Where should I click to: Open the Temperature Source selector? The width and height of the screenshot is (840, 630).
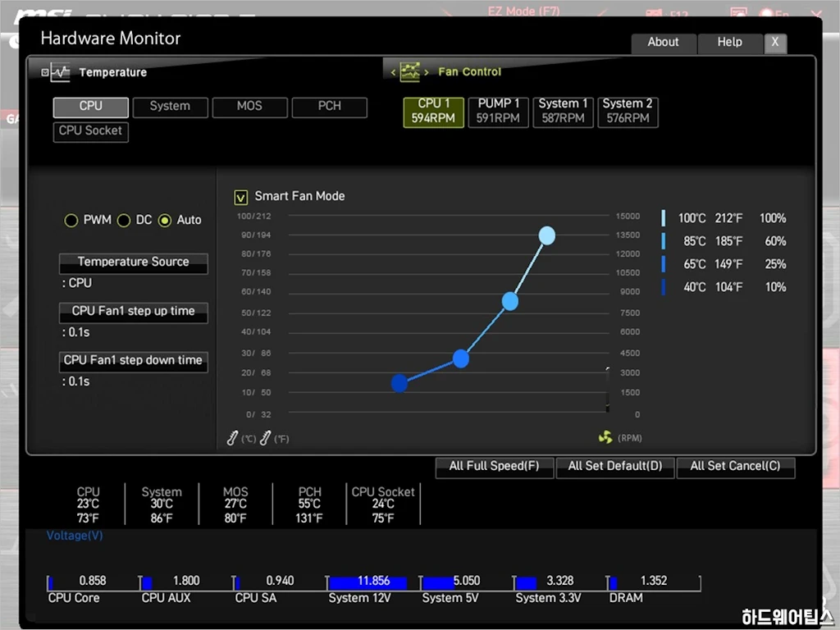coord(134,263)
